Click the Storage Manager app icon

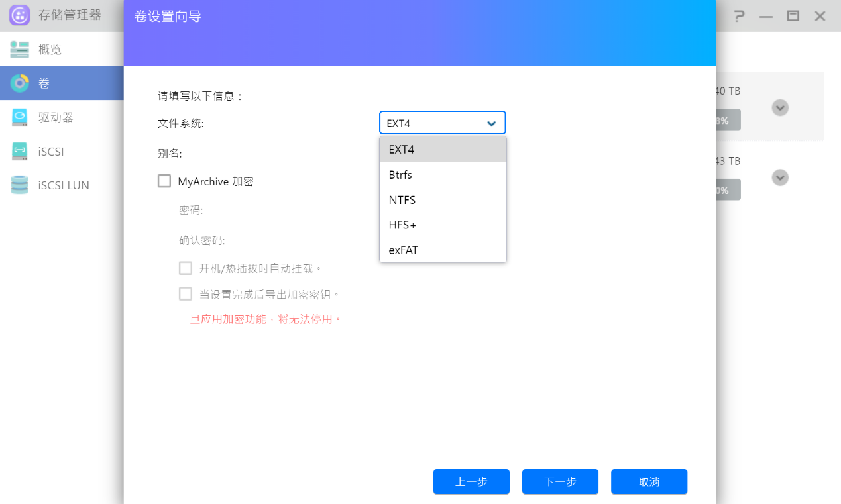[19, 15]
